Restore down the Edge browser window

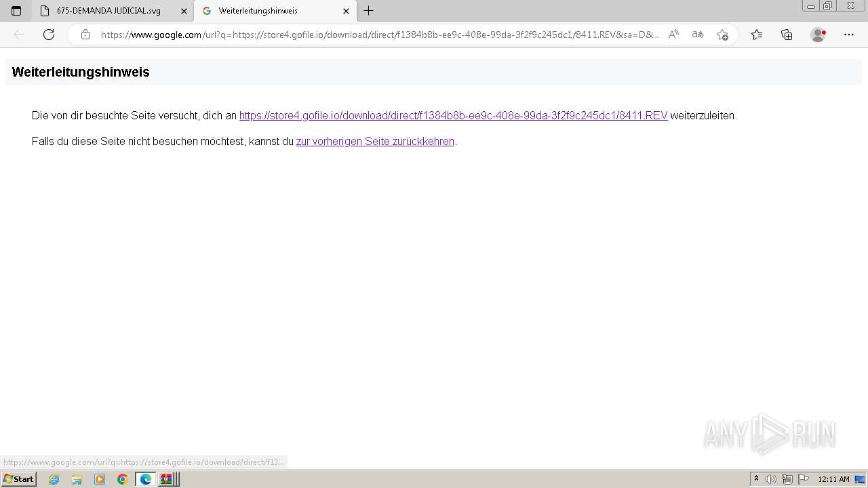[828, 6]
